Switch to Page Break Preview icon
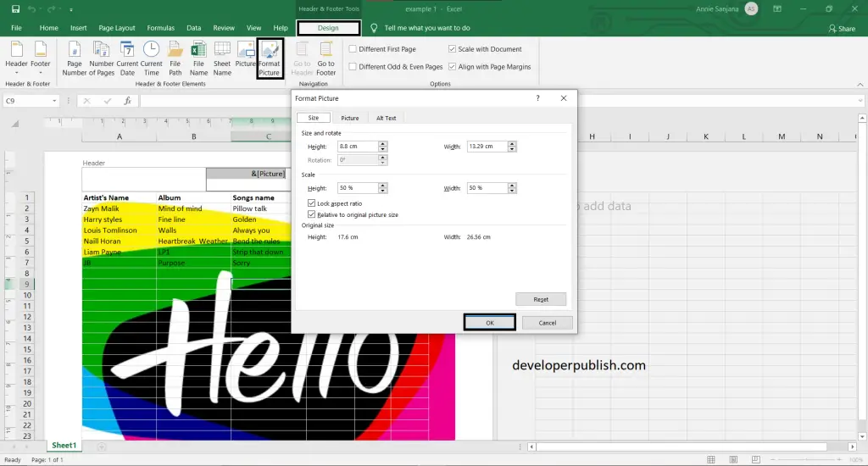868x466 pixels. [x=755, y=460]
